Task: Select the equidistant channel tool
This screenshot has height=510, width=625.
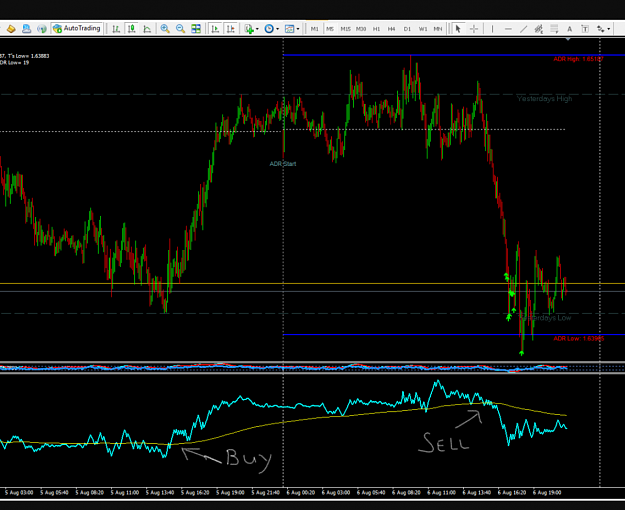Action: pyautogui.click(x=539, y=29)
